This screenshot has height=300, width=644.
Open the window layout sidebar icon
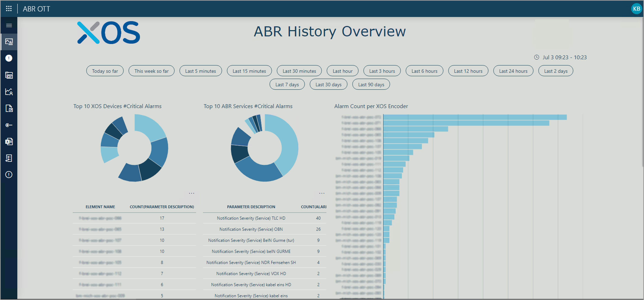9,75
